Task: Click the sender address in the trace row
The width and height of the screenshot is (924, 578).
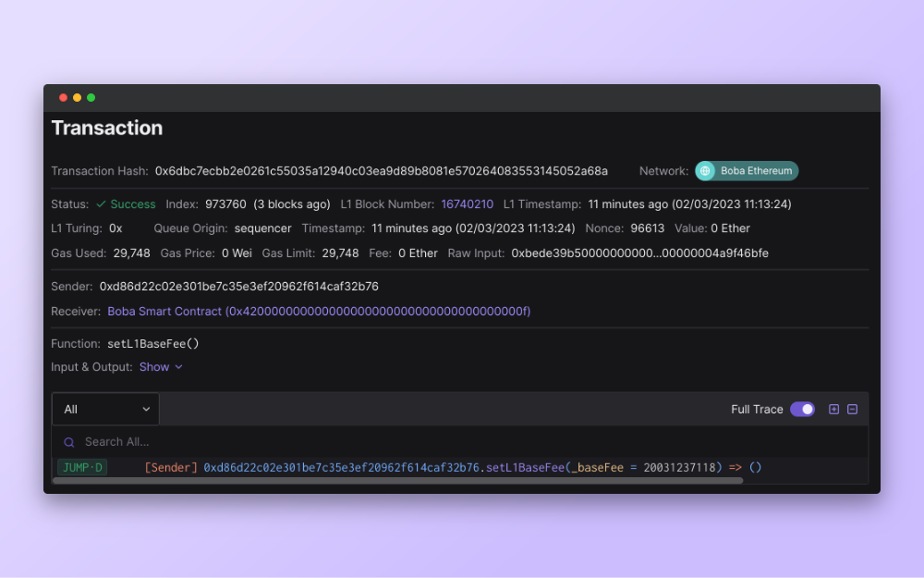Action: (x=343, y=468)
